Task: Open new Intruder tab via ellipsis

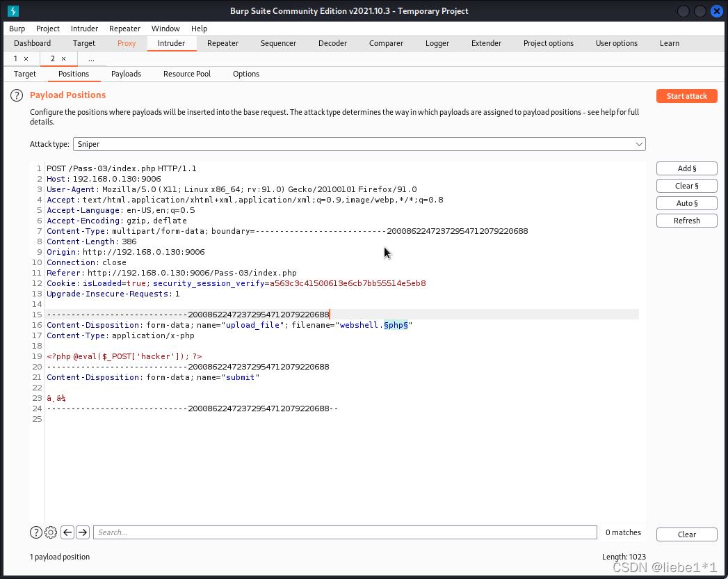Action: [91, 59]
